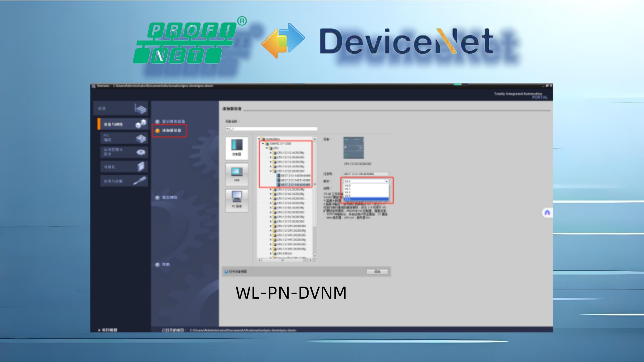Viewport: 644px width, 362px height.
Task: Open Motion control & technology gear icon
Action: (141, 152)
